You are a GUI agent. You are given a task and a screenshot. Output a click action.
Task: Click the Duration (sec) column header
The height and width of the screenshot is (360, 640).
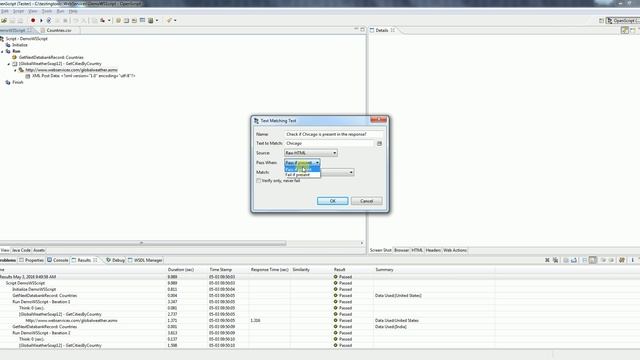pos(180,270)
